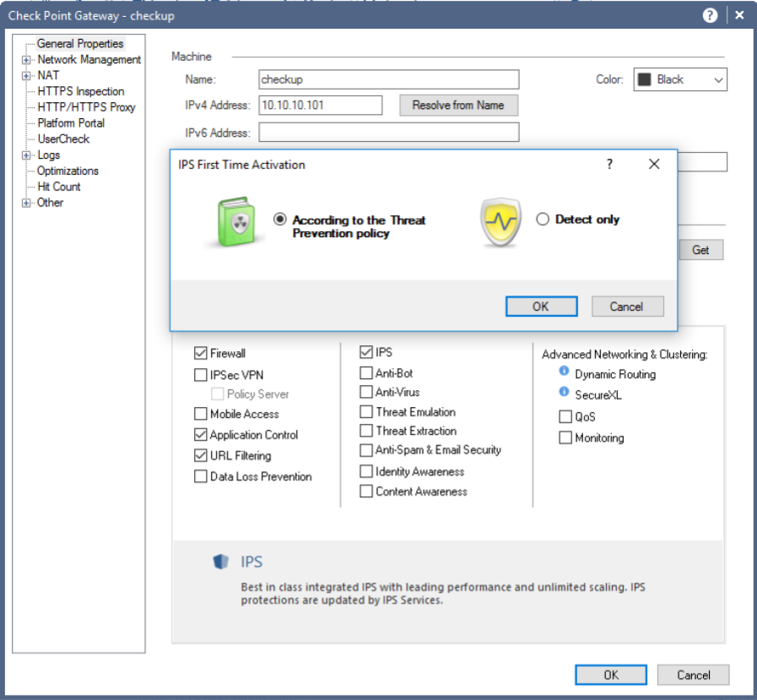Click the Dynamic Routing label
757x700 pixels.
click(x=615, y=374)
